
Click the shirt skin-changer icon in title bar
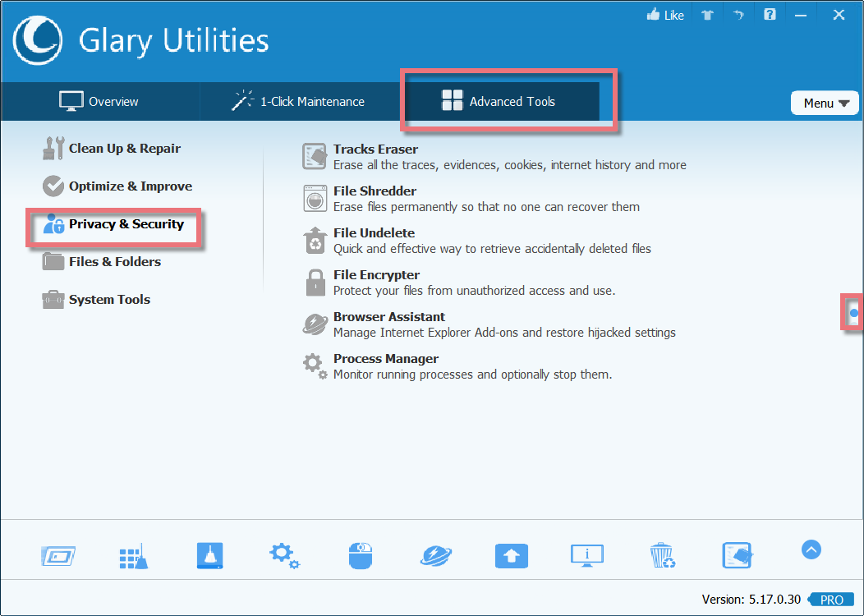[x=707, y=14]
